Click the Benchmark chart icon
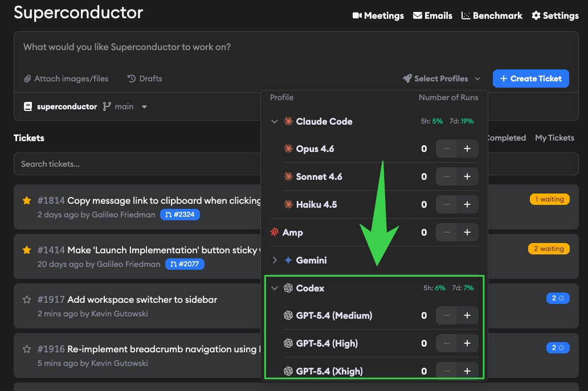Screen dimensions: 588x391 (465, 16)
